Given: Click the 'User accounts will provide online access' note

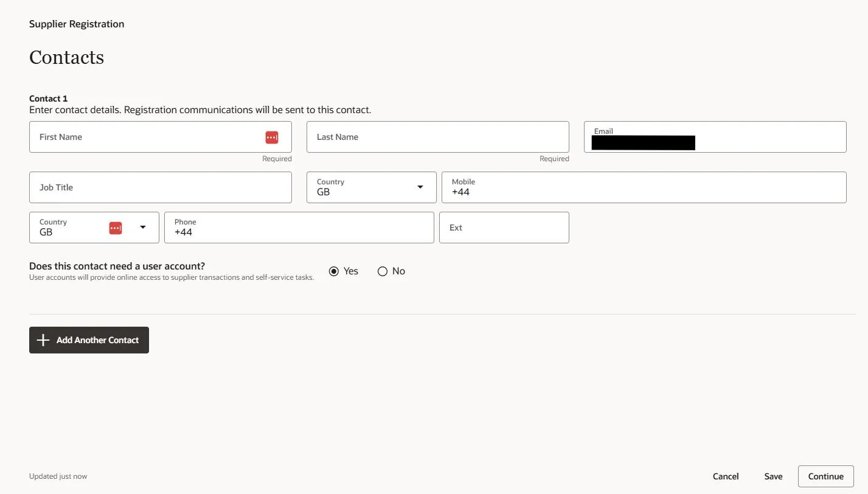Looking at the screenshot, I should [x=172, y=277].
